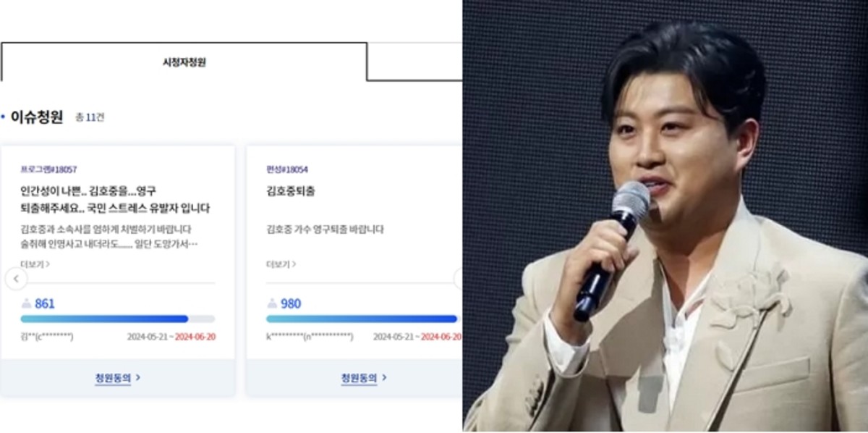Image resolution: width=868 pixels, height=433 pixels.
Task: Click the person icon beside 980
Action: pos(272,304)
